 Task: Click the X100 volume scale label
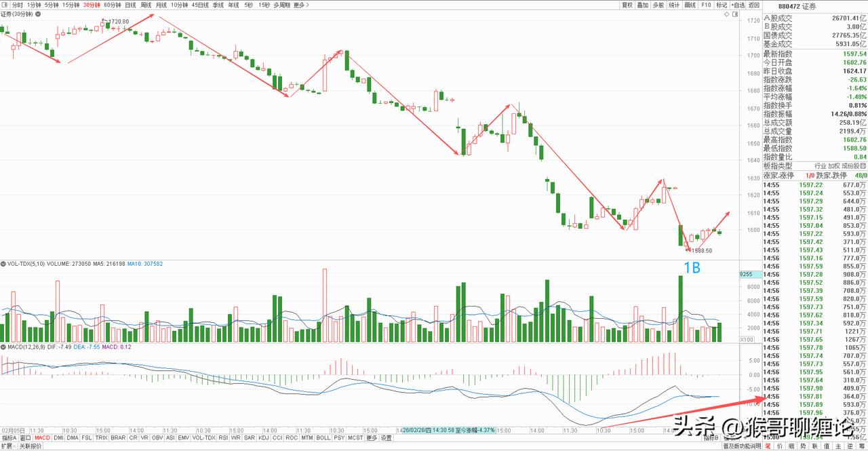[746, 340]
